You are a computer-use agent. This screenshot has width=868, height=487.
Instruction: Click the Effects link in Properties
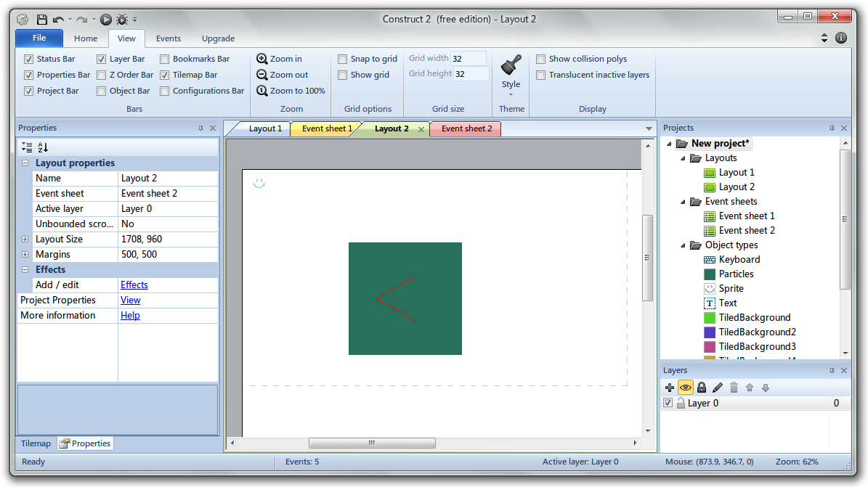tap(134, 285)
